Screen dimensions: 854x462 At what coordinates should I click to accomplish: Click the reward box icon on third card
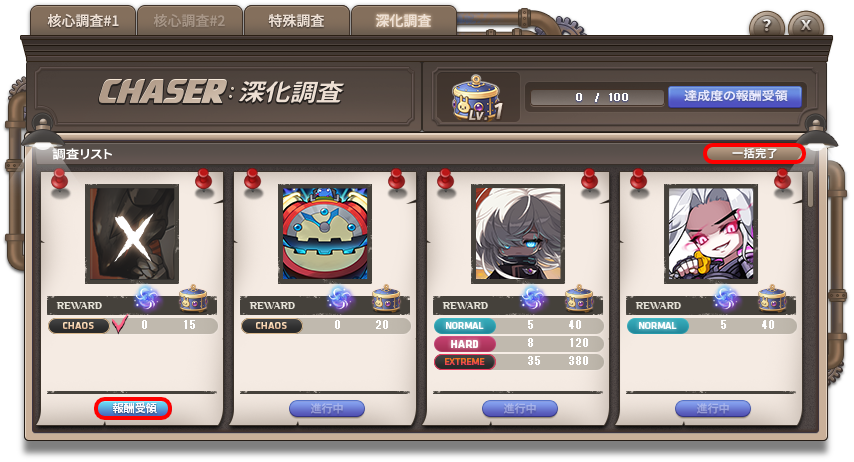pos(580,298)
